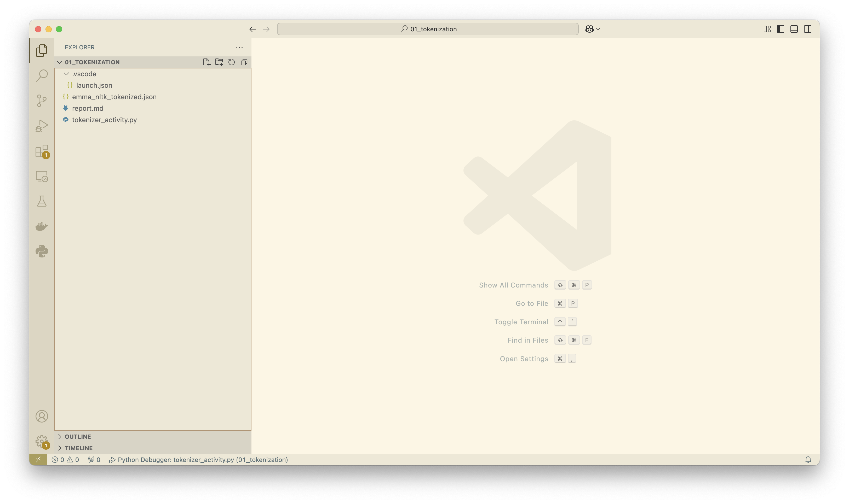Toggle the bottom Panel visibility
Image resolution: width=849 pixels, height=504 pixels.
coord(794,29)
